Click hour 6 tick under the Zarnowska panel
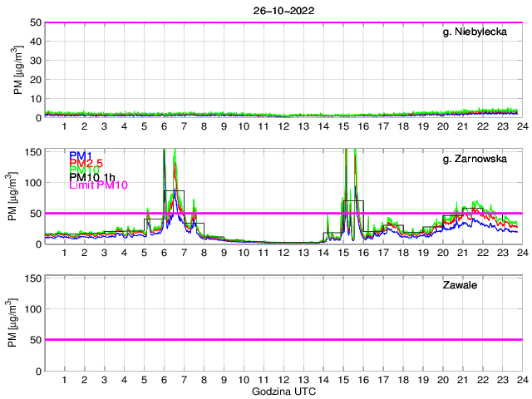Viewport: 532px width, 399px height. point(164,253)
